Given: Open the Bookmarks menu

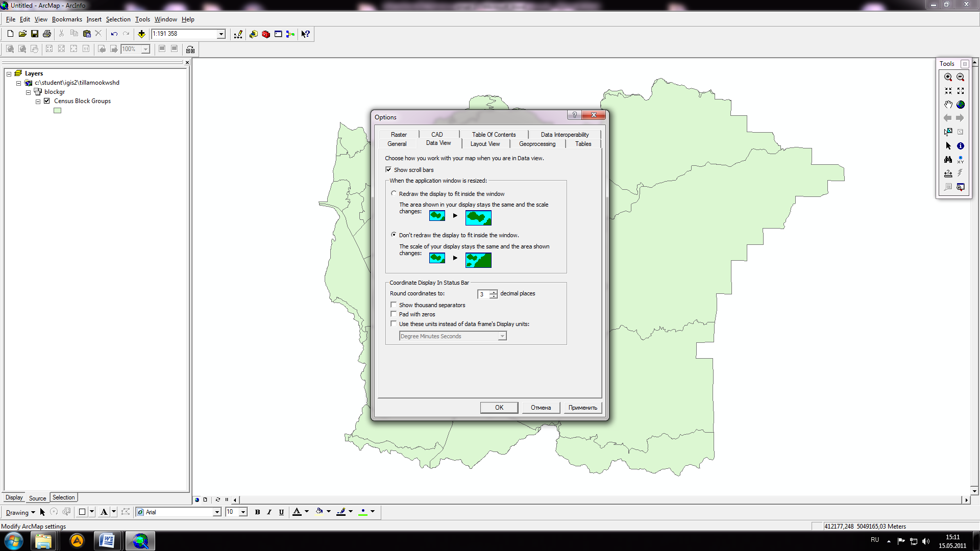Looking at the screenshot, I should (x=67, y=19).
